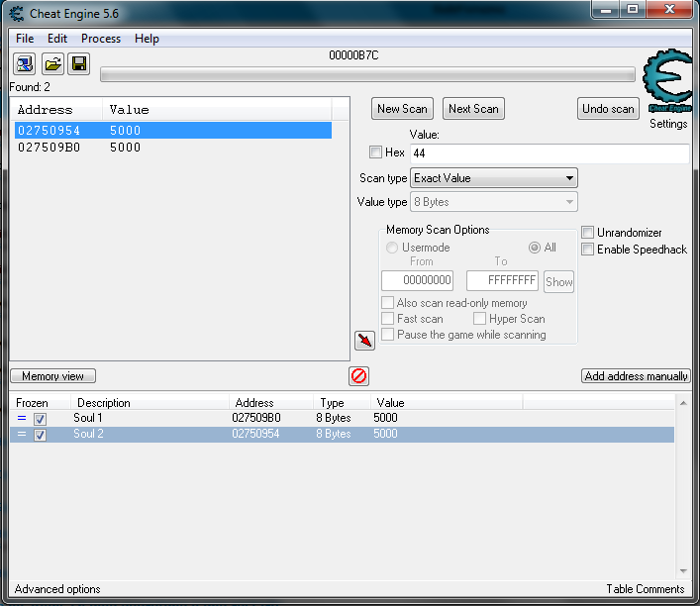Enable the Hex checkbox
This screenshot has width=700, height=606.
point(375,152)
